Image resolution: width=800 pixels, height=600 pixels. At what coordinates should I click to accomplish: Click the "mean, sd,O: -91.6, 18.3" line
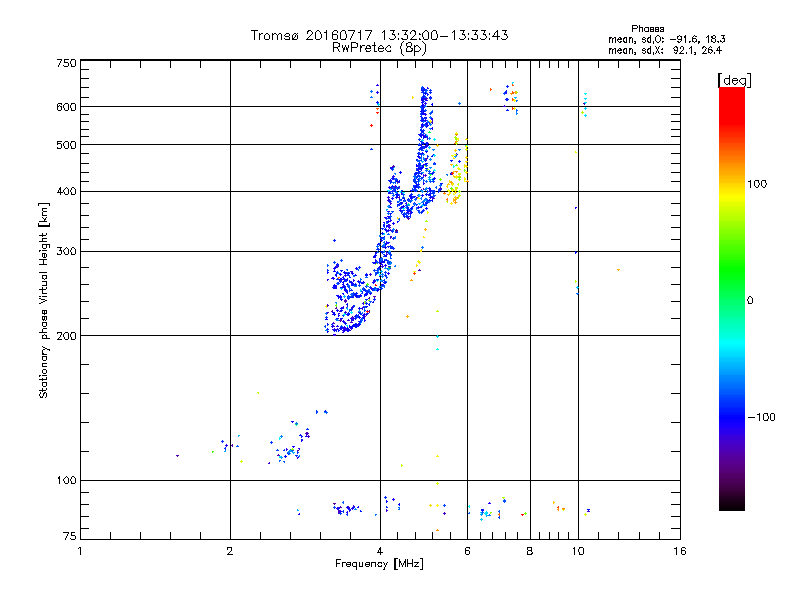(x=667, y=39)
